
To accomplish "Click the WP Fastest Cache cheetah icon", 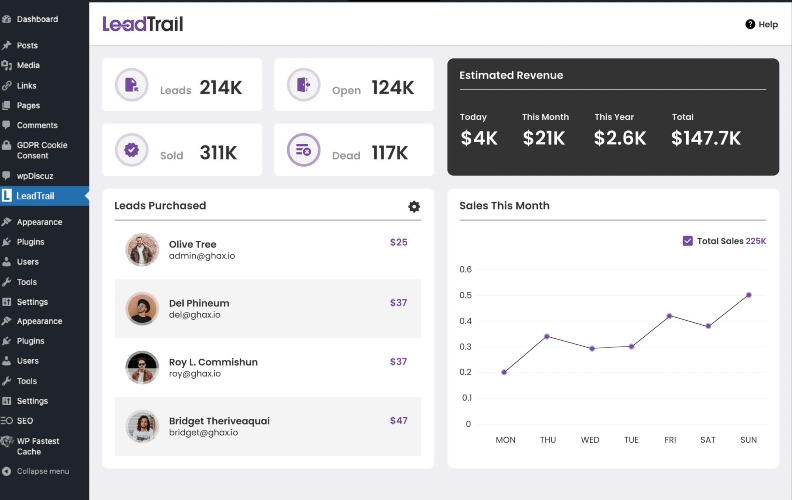I will coord(7,441).
